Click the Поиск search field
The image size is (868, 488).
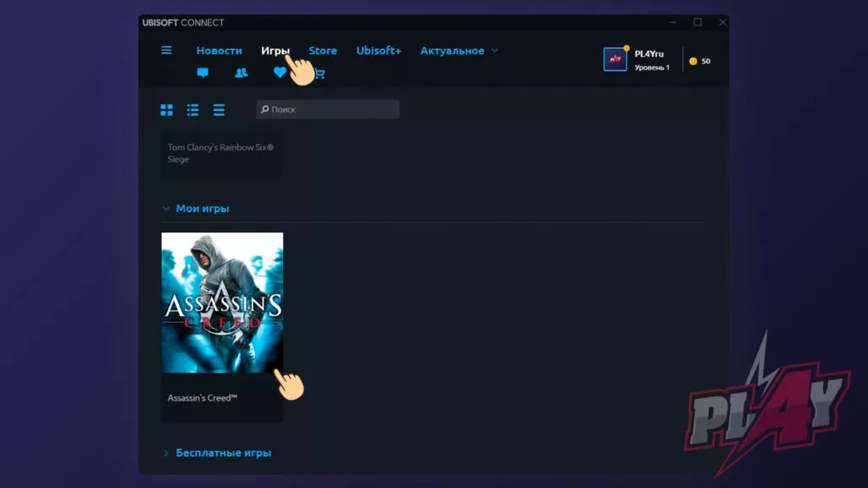tap(328, 109)
